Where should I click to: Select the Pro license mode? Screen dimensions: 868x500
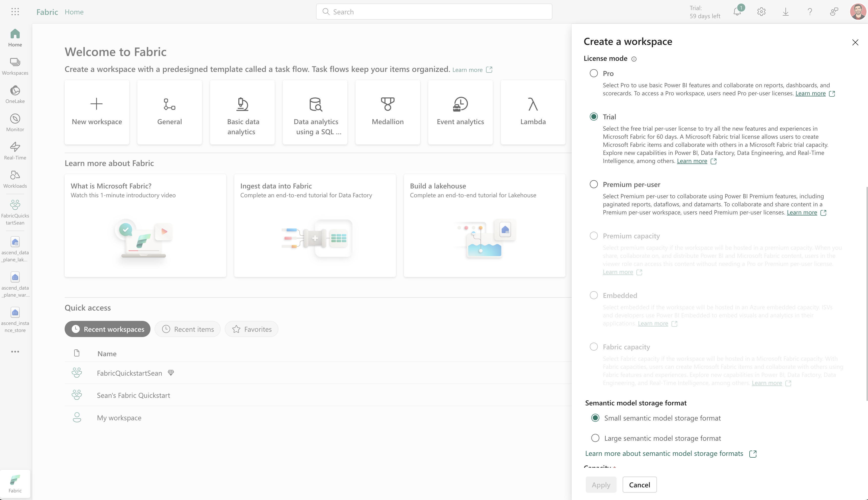click(594, 73)
